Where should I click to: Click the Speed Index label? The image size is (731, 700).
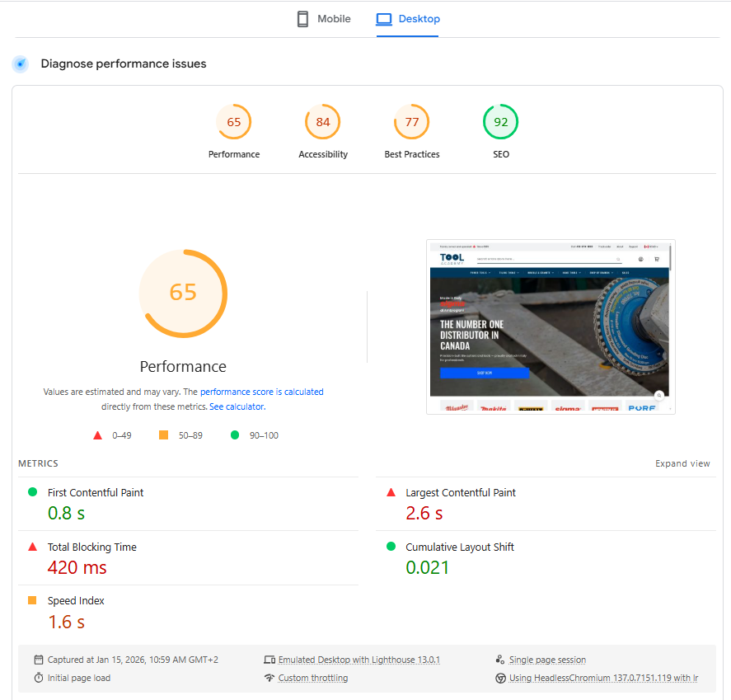[76, 601]
